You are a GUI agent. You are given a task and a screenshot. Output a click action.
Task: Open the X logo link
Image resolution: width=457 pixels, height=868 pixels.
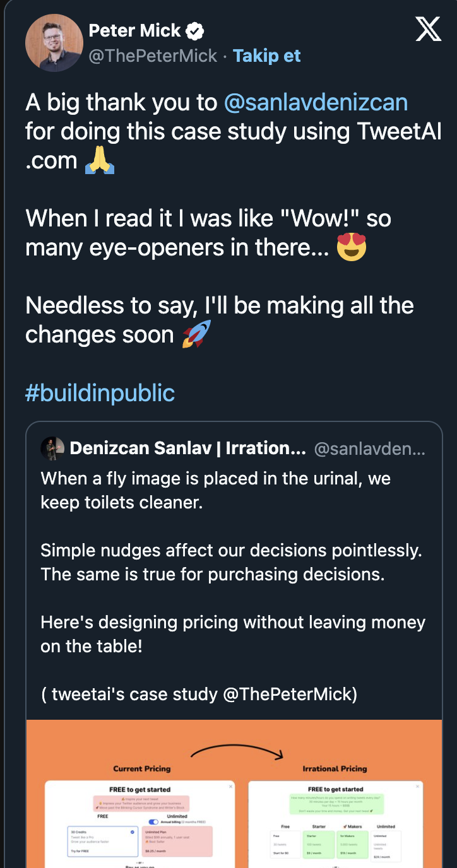428,30
